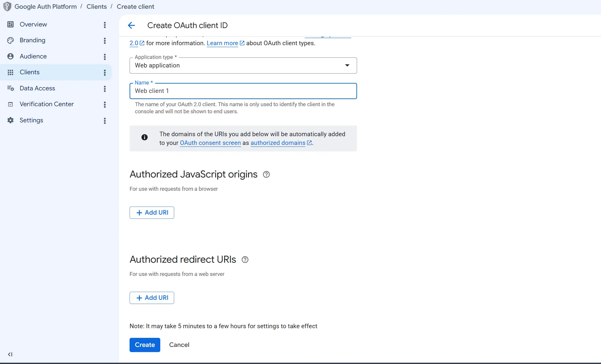The image size is (601, 364).
Task: Add URI under Authorized JavaScript origins
Action: pos(152,213)
